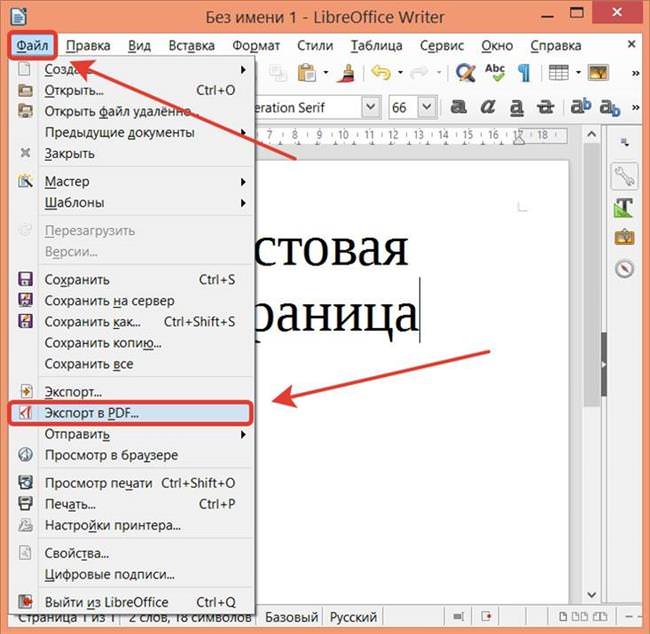Close the document with menu bar X

pyautogui.click(x=631, y=44)
